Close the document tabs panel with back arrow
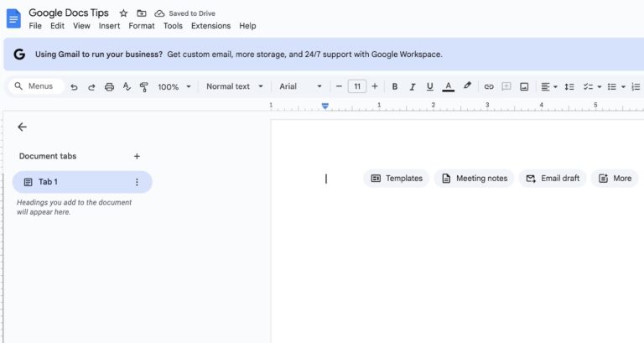This screenshot has width=644, height=343. 22,127
